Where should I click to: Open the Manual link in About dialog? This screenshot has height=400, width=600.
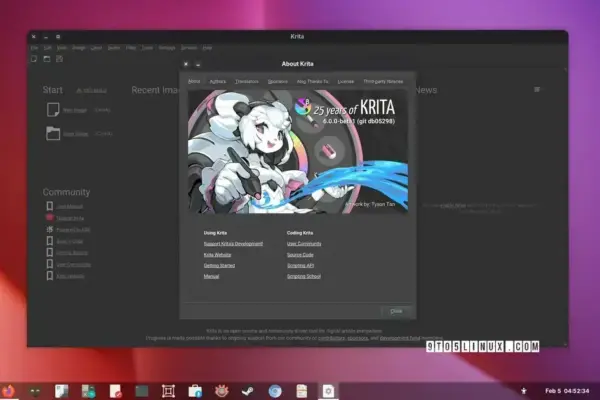click(211, 276)
